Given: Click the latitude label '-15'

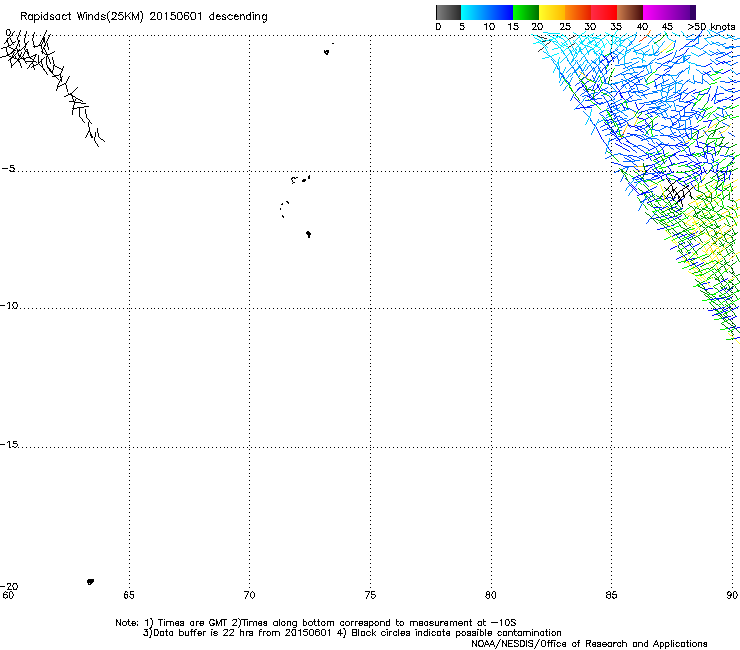Looking at the screenshot, I should [x=9, y=444].
